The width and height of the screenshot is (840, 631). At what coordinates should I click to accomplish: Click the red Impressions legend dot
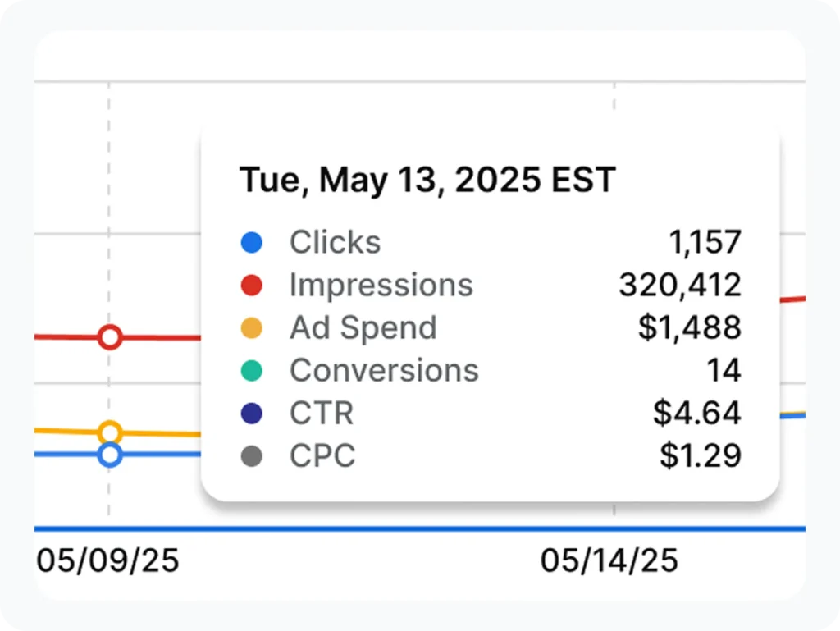[x=251, y=286]
